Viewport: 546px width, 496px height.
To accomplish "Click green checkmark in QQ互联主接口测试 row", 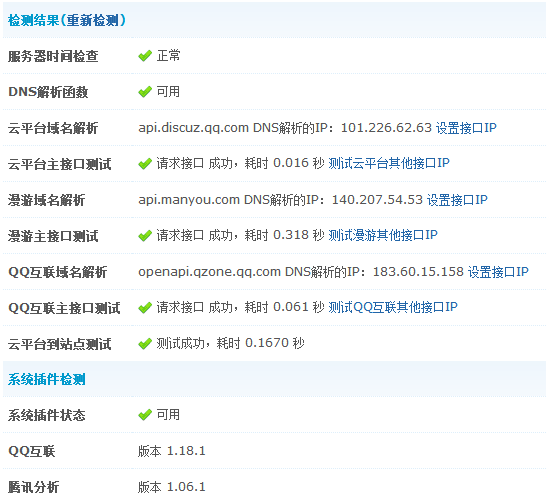I will pos(145,308).
